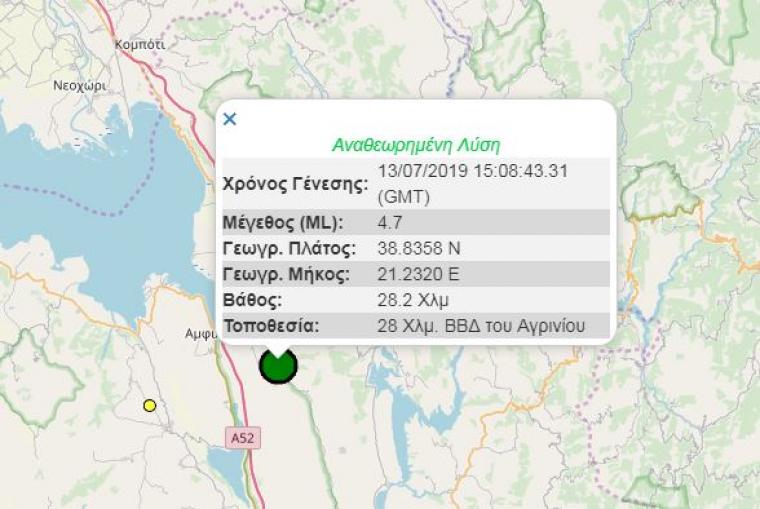Click the 13/07/2019 15:08:43.31 timestamp
The height and width of the screenshot is (509, 760).
pos(473,171)
